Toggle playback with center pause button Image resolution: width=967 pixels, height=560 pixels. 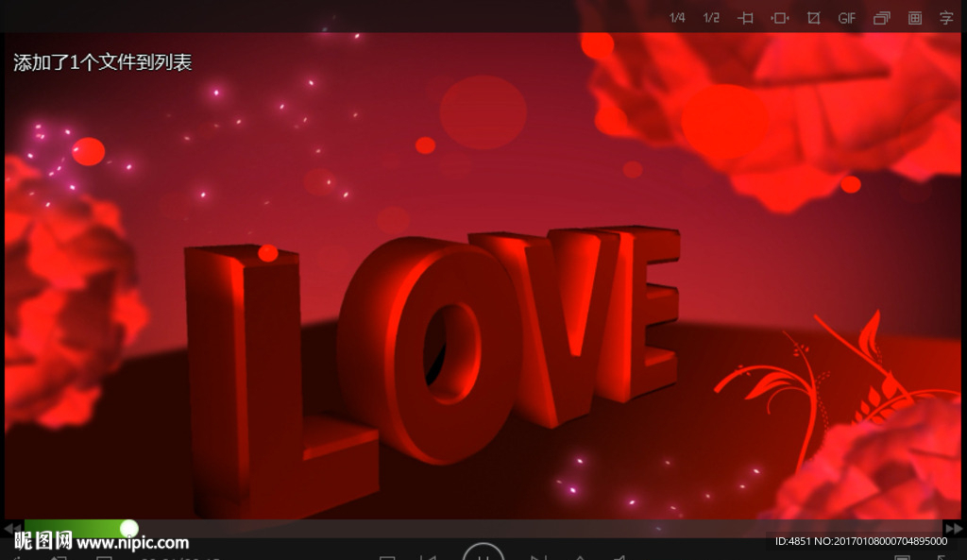[484, 555]
